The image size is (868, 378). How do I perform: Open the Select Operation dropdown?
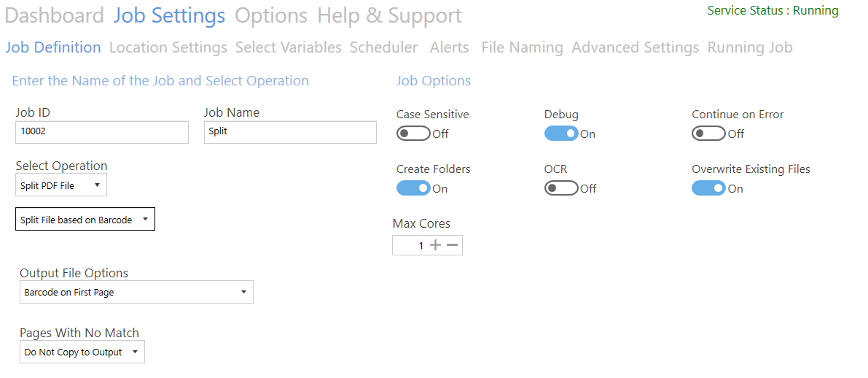61,185
